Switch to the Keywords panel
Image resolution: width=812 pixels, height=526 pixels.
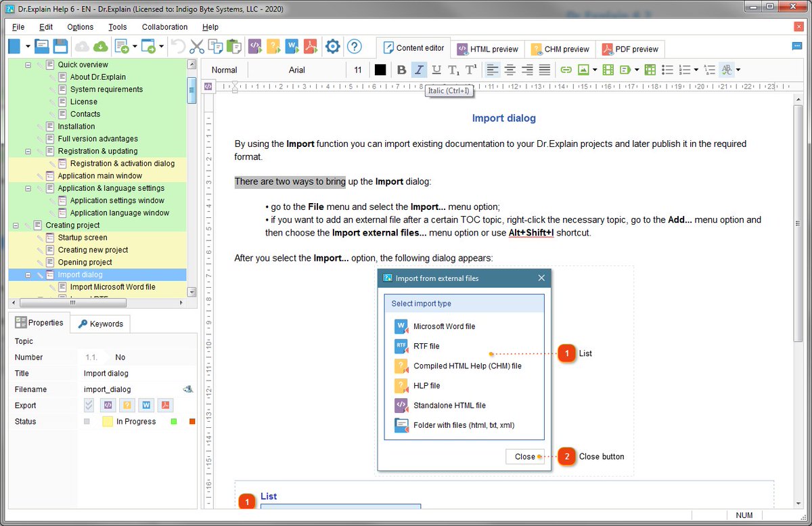click(x=99, y=324)
